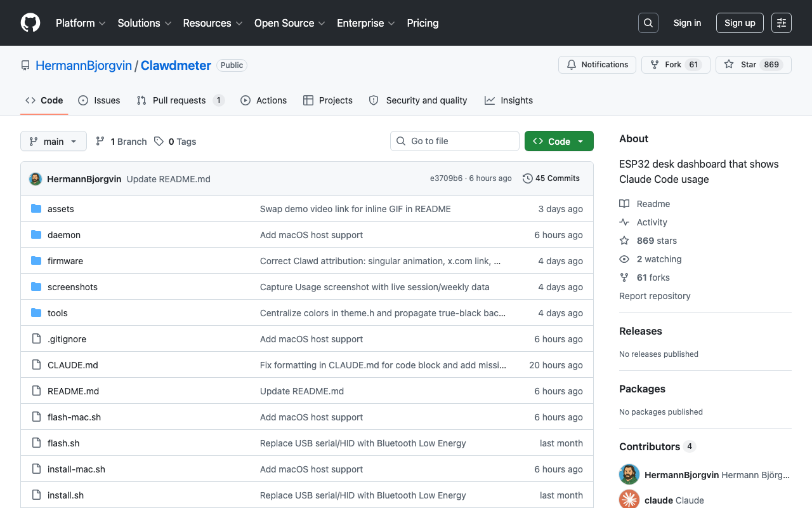Switch to the Code tab
Viewport: 812px width, 508px height.
point(44,100)
